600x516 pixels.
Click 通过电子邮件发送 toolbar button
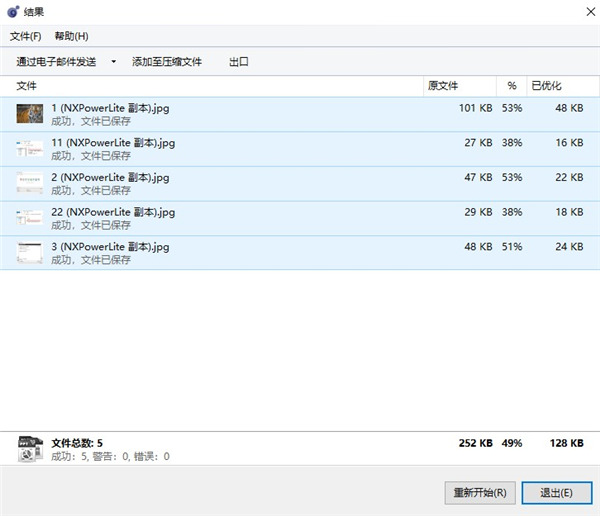57,62
